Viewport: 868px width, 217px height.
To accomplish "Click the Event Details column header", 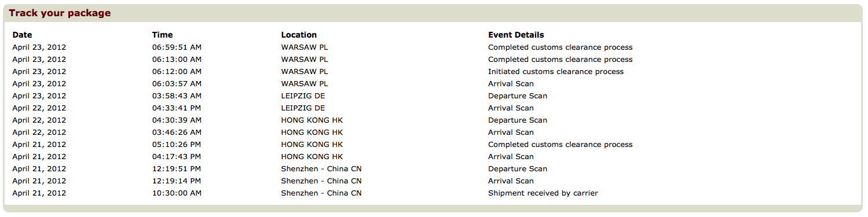I will point(516,35).
